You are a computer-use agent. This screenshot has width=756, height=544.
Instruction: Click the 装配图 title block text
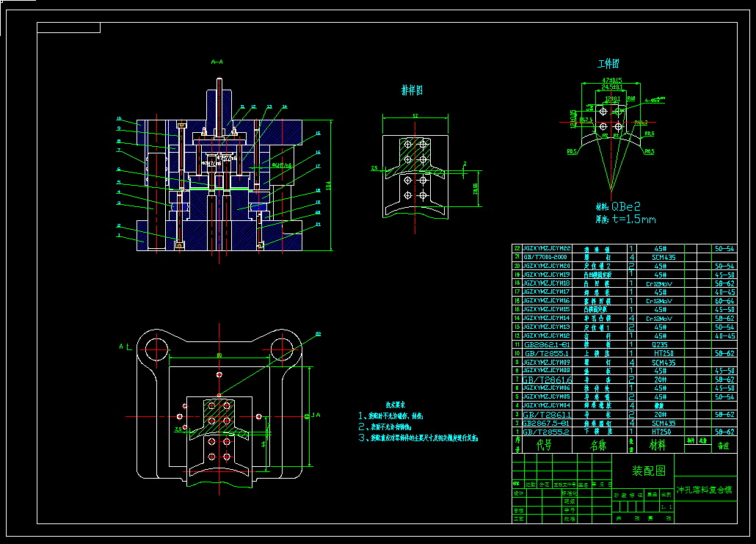[x=649, y=471]
